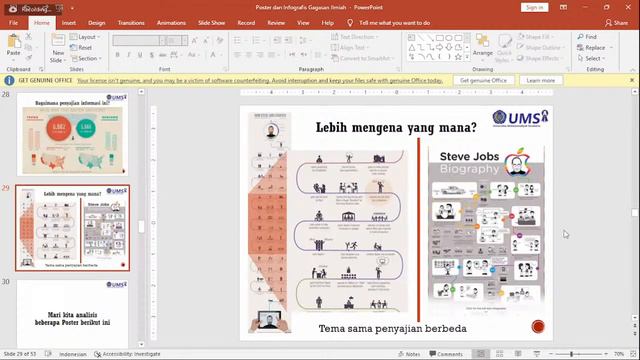
Task: Select the Text Box shape icon
Action: point(411,38)
